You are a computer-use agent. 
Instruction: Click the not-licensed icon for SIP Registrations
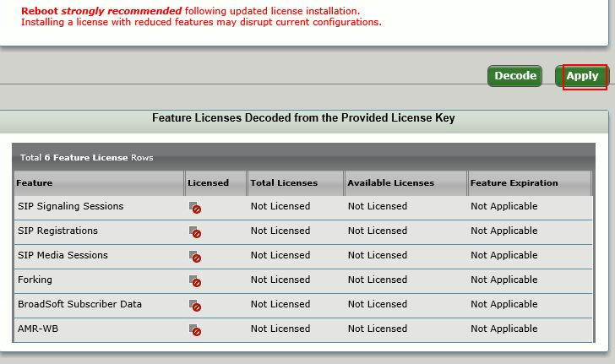(x=194, y=231)
